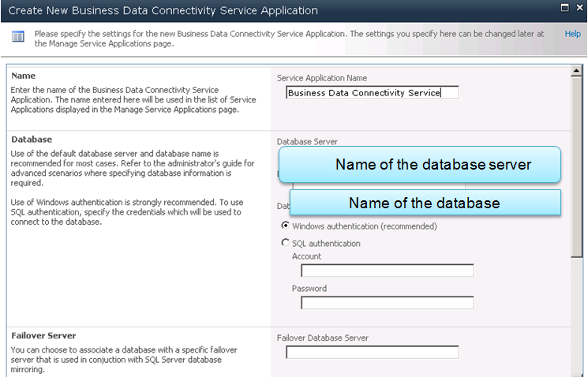
Task: Click the Database section heading
Action: point(32,139)
